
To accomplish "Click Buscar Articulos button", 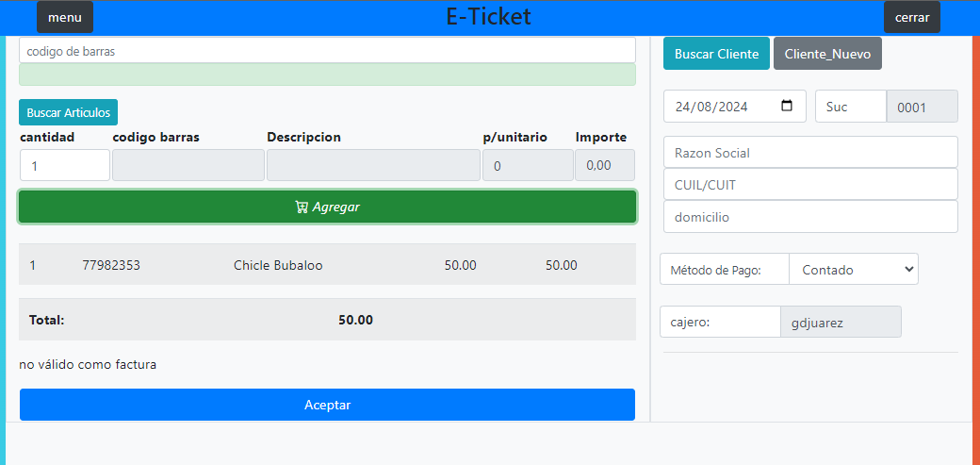I will pyautogui.click(x=68, y=112).
